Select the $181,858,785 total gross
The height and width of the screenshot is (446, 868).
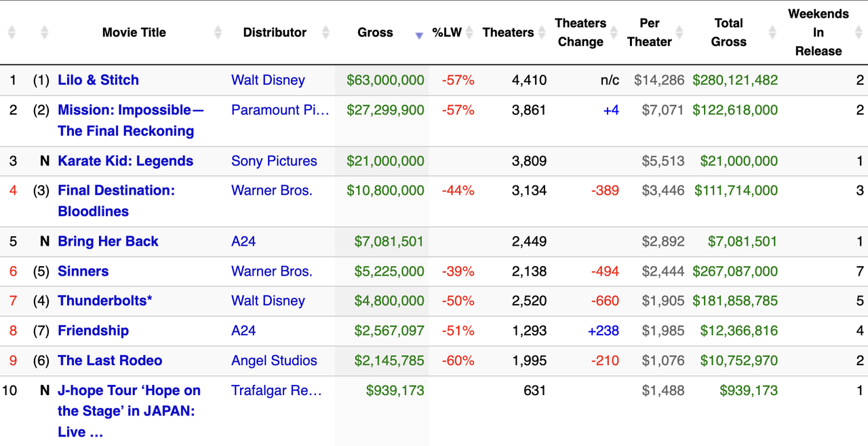(x=735, y=301)
